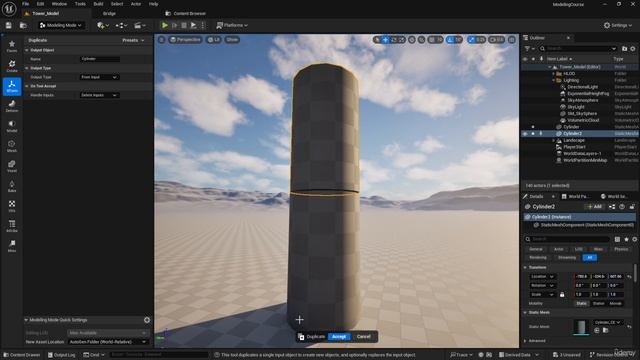The height and width of the screenshot is (360, 640).
Task: Open the Mesh modeling category
Action: (12, 146)
